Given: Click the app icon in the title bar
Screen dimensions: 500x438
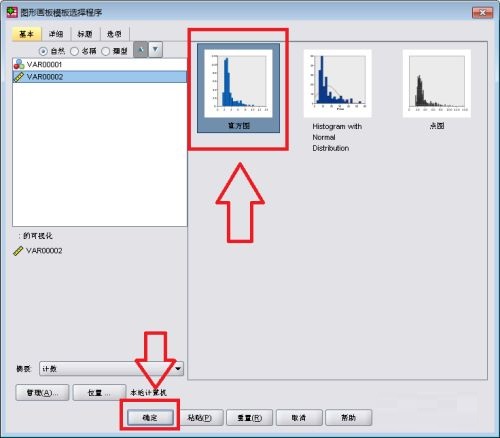Looking at the screenshot, I should 12,12.
